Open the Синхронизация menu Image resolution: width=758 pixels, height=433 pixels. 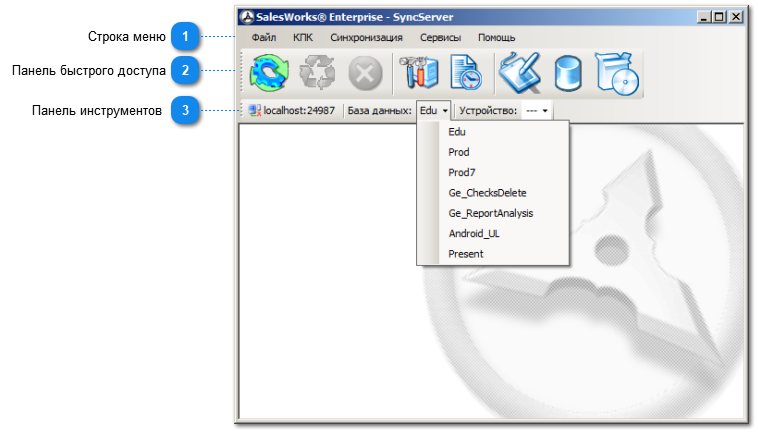(x=366, y=38)
